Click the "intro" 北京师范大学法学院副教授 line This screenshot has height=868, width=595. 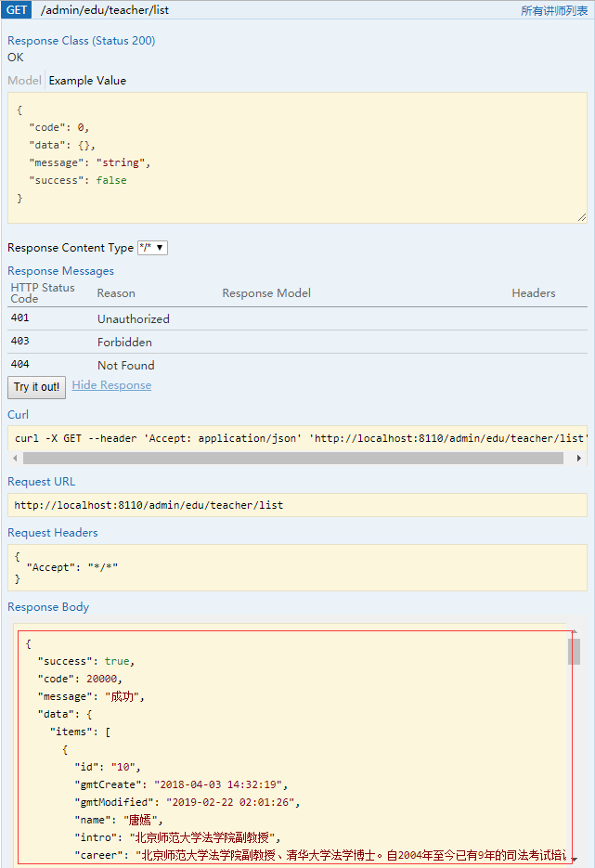pos(178,837)
